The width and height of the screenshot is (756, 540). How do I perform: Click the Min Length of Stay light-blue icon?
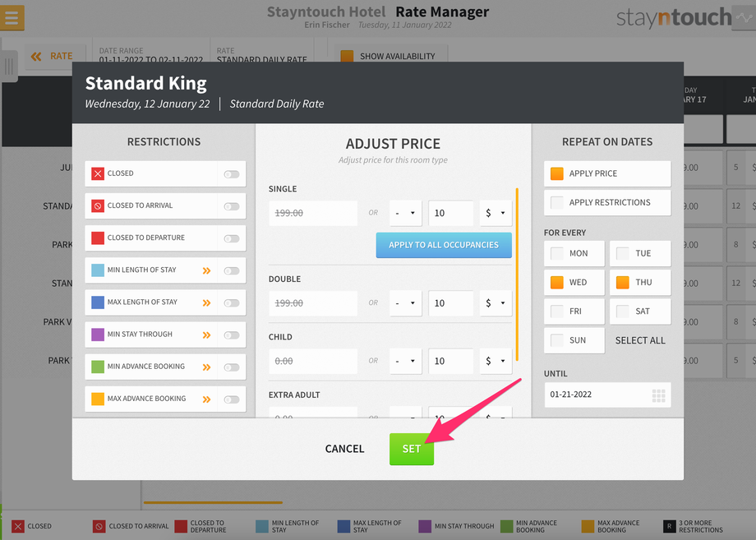click(98, 270)
